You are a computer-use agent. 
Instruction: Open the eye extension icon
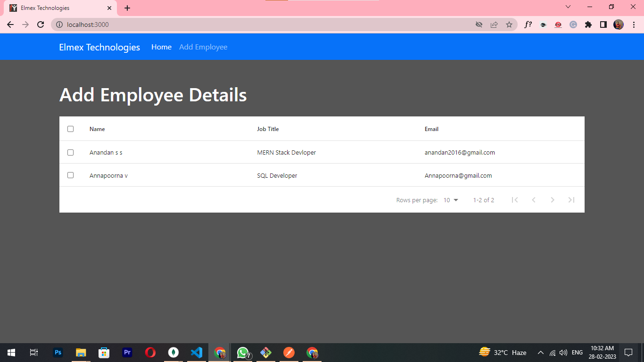(x=543, y=25)
